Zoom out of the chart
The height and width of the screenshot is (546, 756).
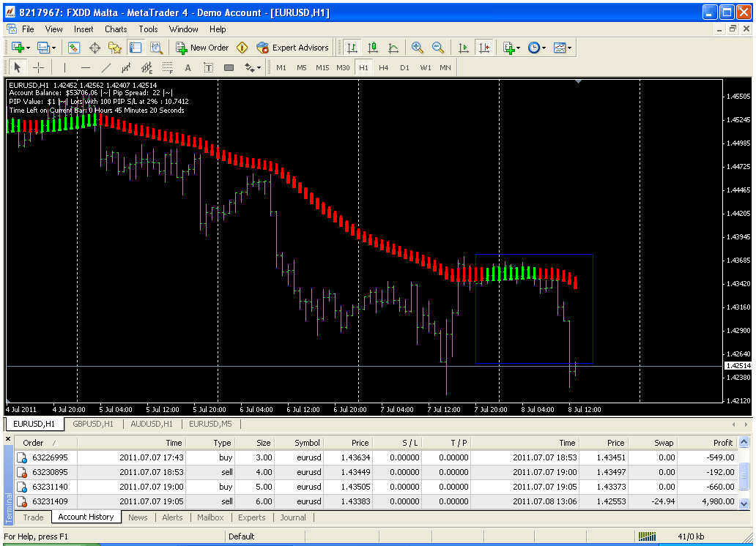tap(438, 48)
